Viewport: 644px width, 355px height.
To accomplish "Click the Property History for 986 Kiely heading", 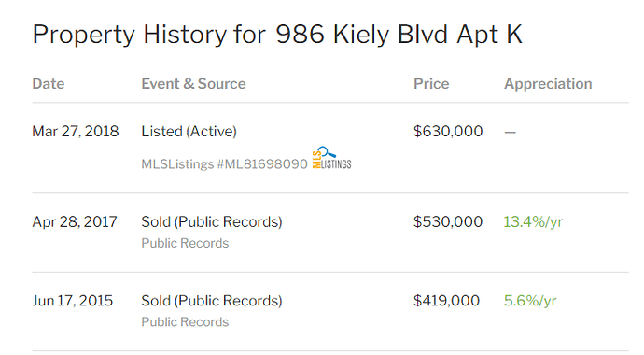I will (x=277, y=35).
